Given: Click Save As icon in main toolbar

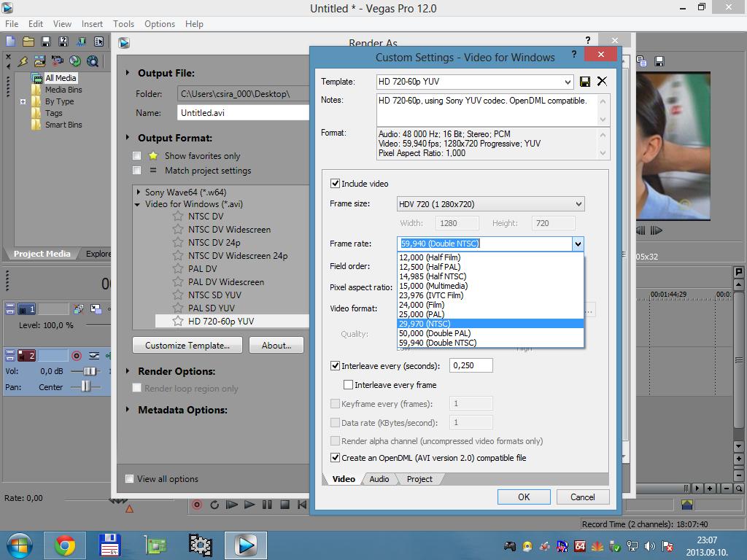Looking at the screenshot, I should pyautogui.click(x=63, y=42).
